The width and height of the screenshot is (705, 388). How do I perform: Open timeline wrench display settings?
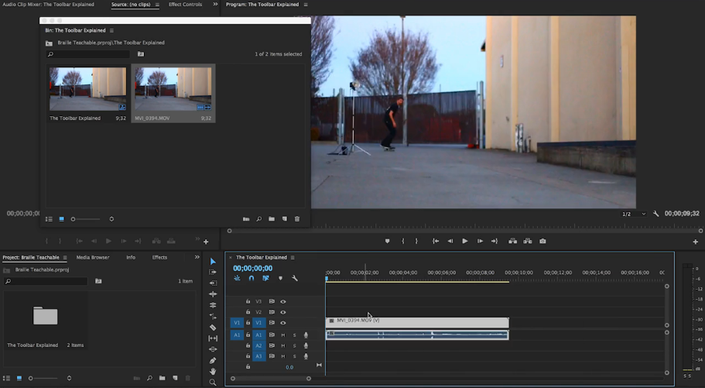pyautogui.click(x=294, y=278)
